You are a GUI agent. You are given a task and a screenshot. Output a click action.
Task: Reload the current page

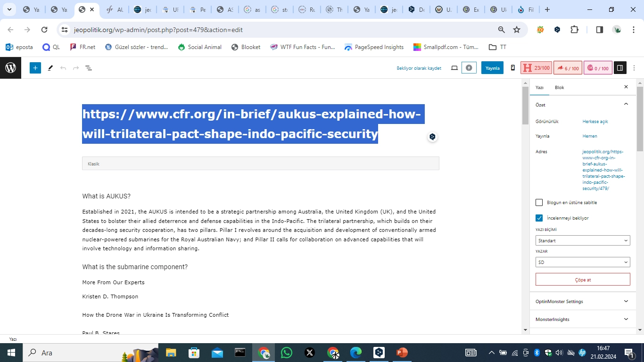tap(44, 30)
